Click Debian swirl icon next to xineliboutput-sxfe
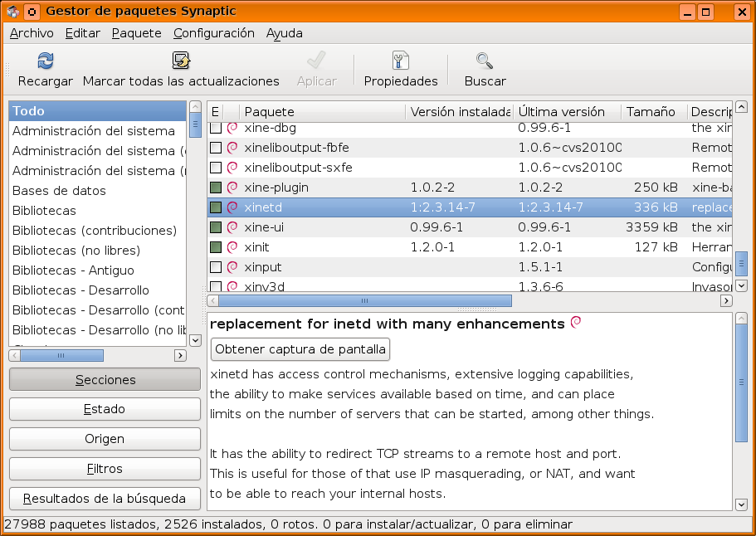Image resolution: width=756 pixels, height=536 pixels. 232,168
